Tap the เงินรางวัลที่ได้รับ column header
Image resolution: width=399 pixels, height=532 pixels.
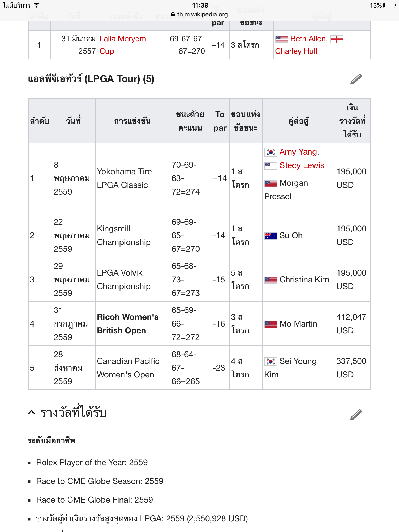352,121
